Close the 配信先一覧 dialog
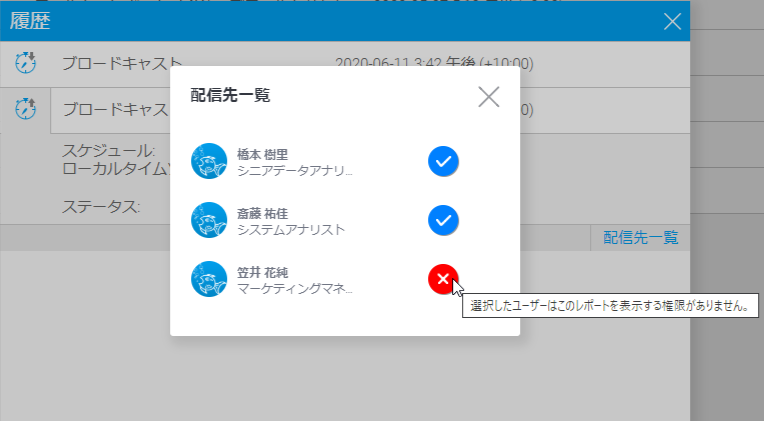764x421 pixels. click(x=488, y=96)
